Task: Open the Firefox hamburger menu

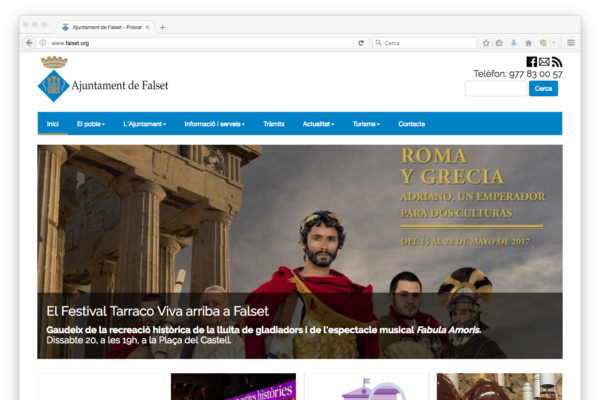Action: tap(571, 43)
